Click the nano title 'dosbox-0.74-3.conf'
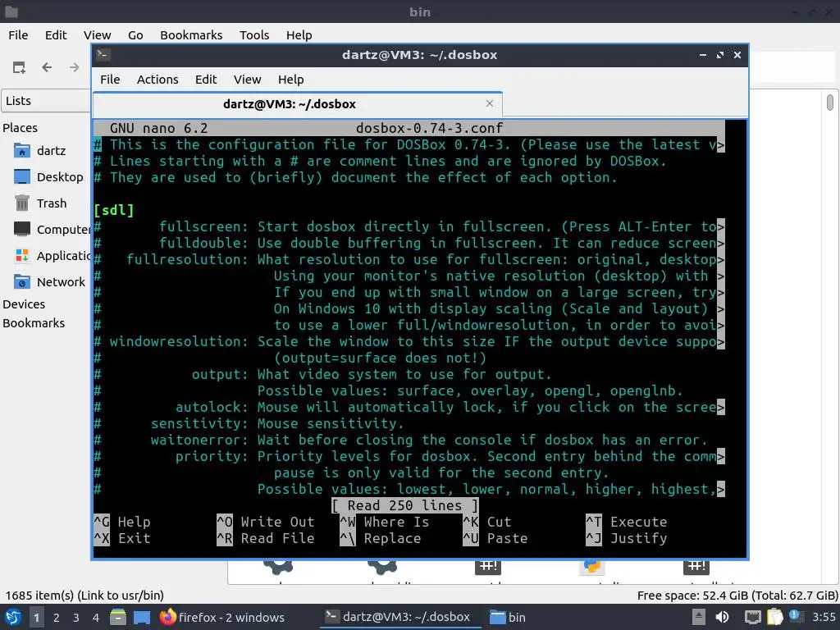The image size is (840, 630). (429, 128)
